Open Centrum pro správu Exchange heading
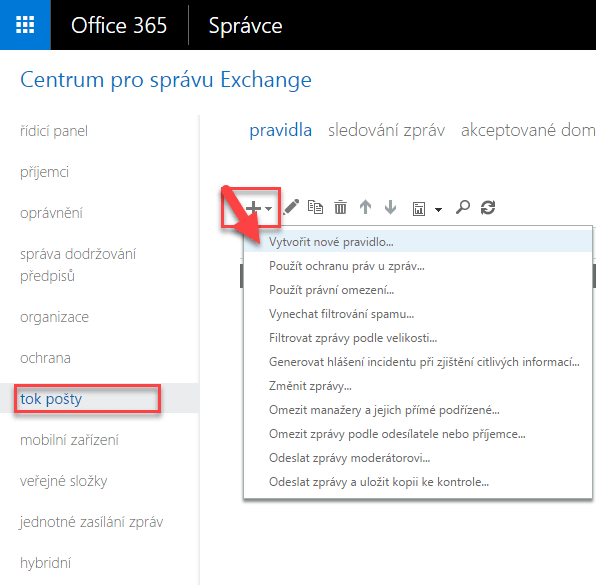Viewport: 596px width, 585px height. click(x=166, y=80)
